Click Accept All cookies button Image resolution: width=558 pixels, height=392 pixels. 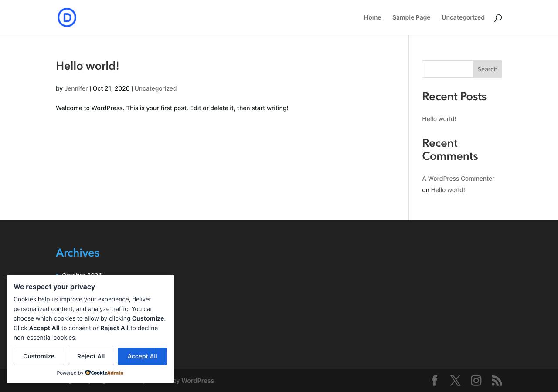pyautogui.click(x=142, y=356)
